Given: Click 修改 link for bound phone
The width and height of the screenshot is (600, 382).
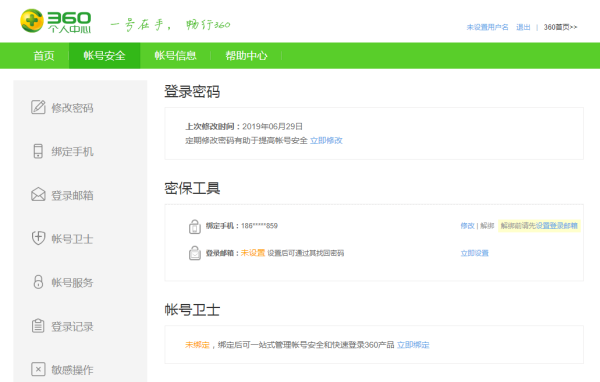Looking at the screenshot, I should pos(467,226).
